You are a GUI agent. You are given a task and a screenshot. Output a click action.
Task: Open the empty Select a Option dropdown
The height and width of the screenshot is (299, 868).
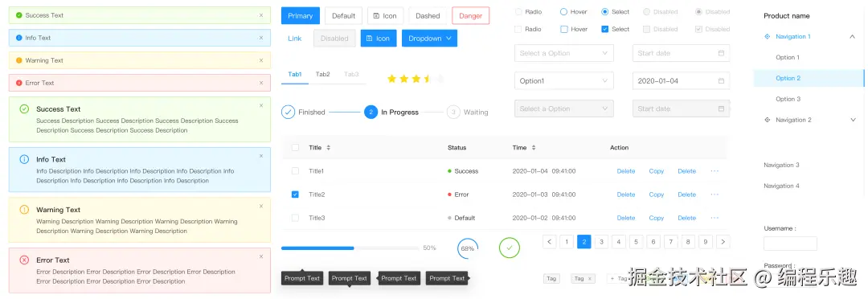[x=564, y=53]
